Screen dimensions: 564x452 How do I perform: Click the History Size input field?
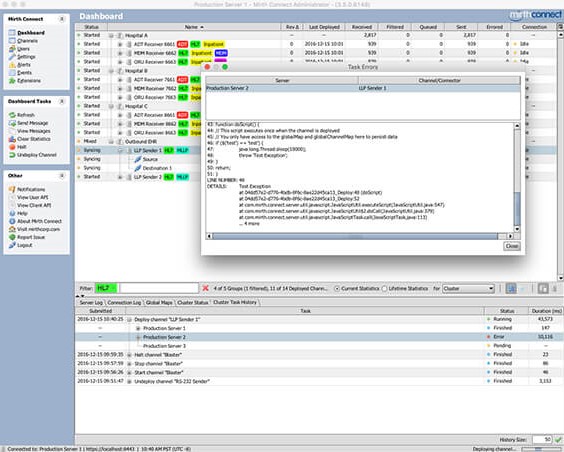click(x=542, y=439)
